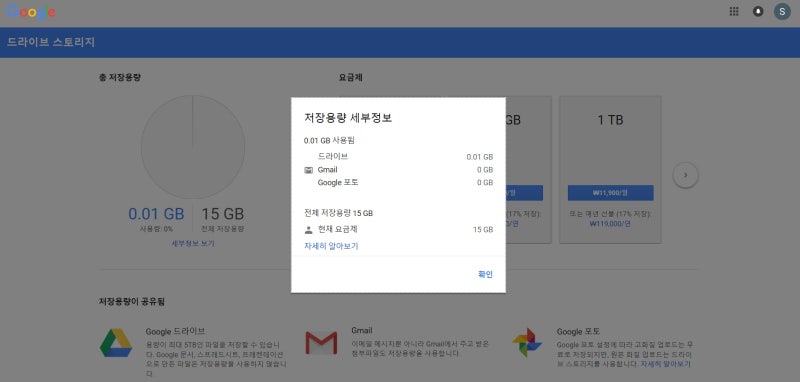Click the 요금제 section heading
The image size is (800, 382).
(x=351, y=78)
